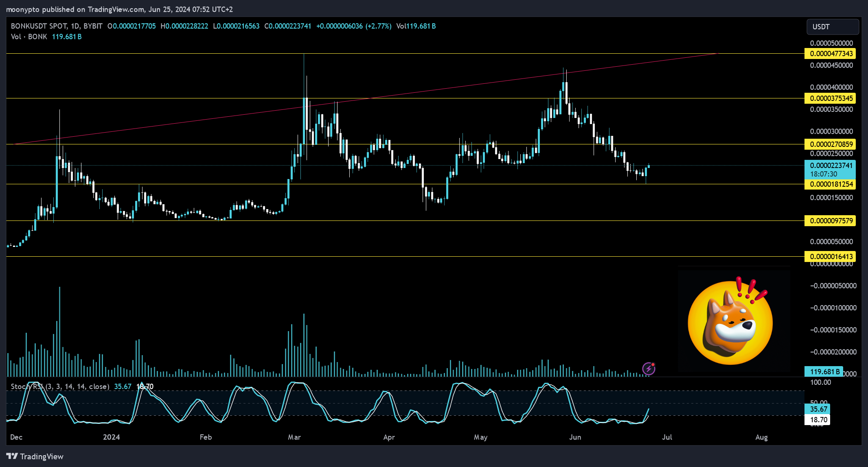The image size is (868, 467).
Task: Click the 0.0000181254 price label
Action: coord(830,184)
